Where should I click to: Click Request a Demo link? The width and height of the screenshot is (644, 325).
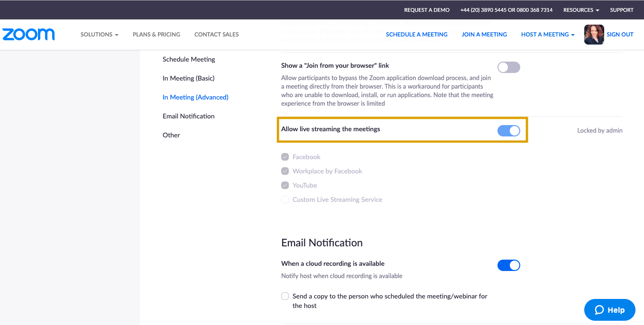[x=427, y=10]
